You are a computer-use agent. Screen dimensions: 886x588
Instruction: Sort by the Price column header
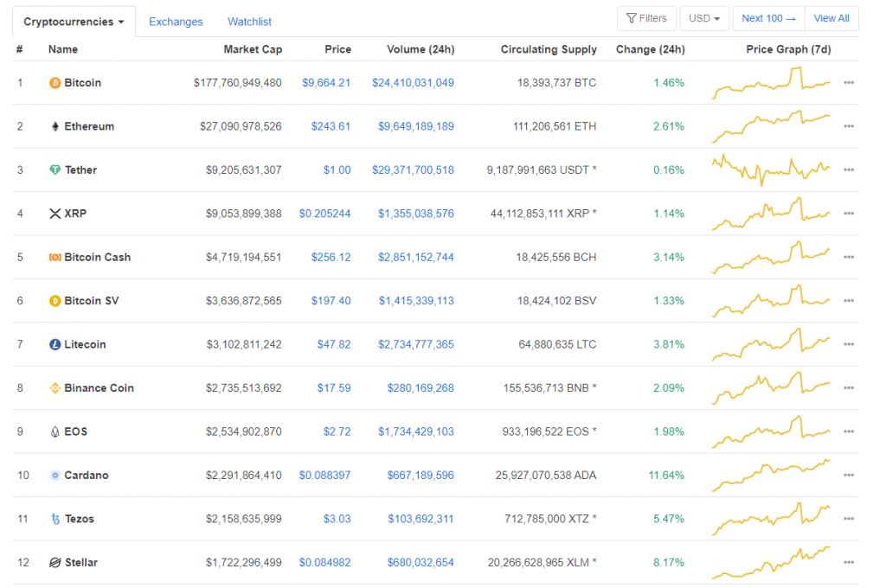pyautogui.click(x=338, y=49)
